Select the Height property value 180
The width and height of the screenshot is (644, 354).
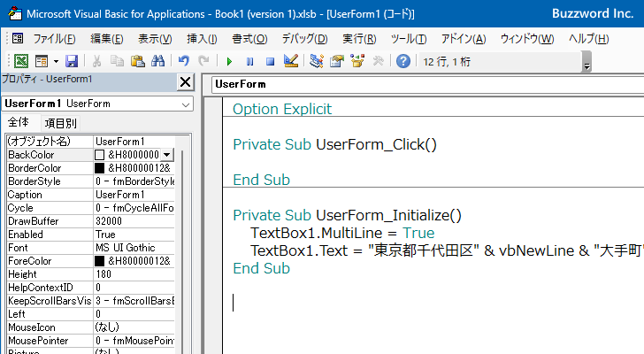coord(134,274)
